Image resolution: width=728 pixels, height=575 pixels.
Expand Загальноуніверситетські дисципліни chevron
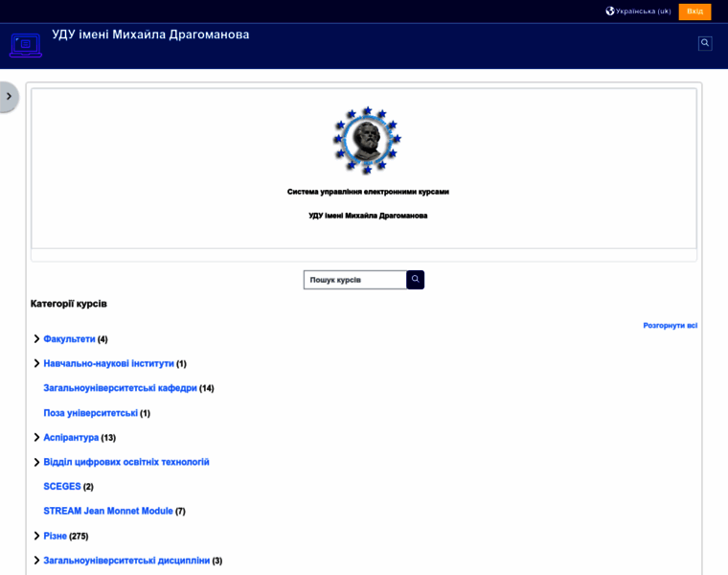click(36, 560)
